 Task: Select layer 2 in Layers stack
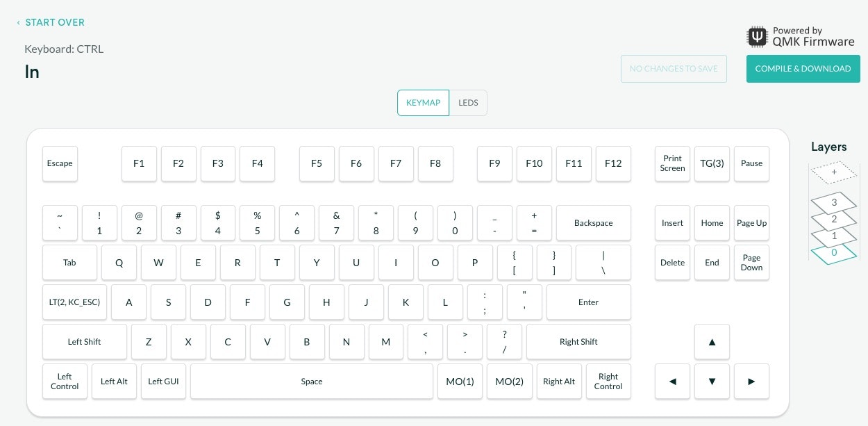pyautogui.click(x=834, y=219)
